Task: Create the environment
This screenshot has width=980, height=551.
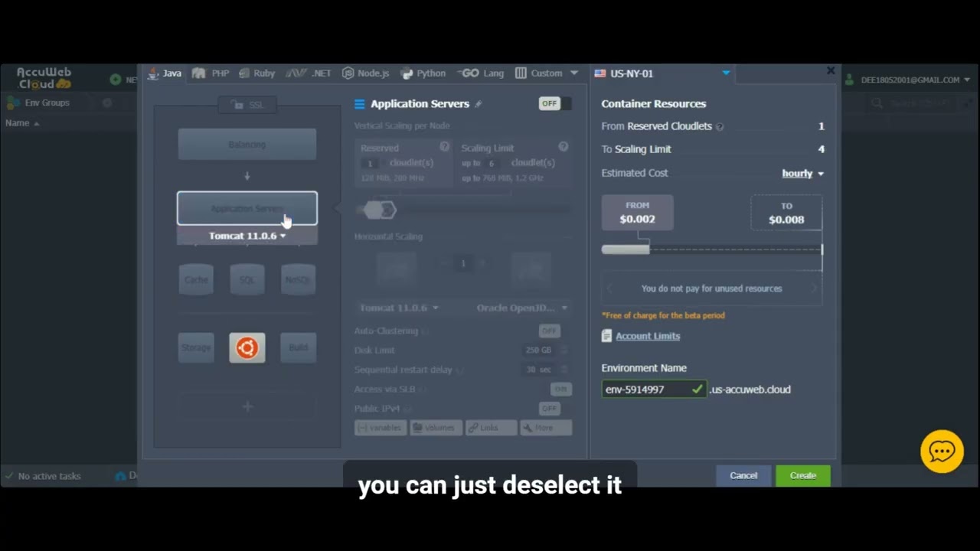Action: [x=803, y=475]
